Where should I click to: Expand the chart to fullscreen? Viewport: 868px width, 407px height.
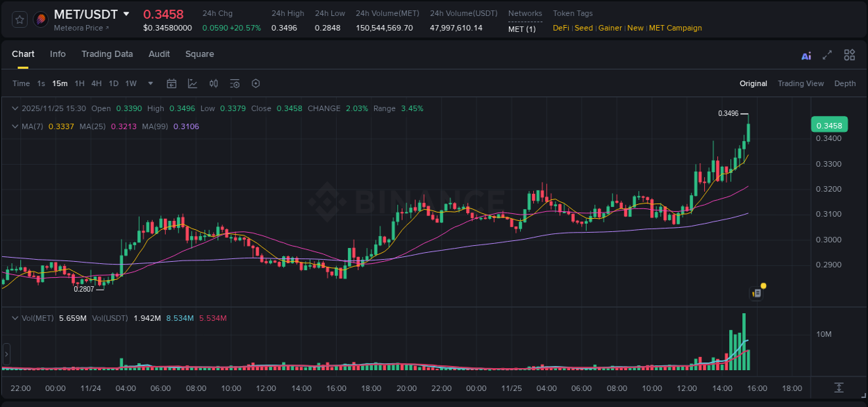pos(827,55)
